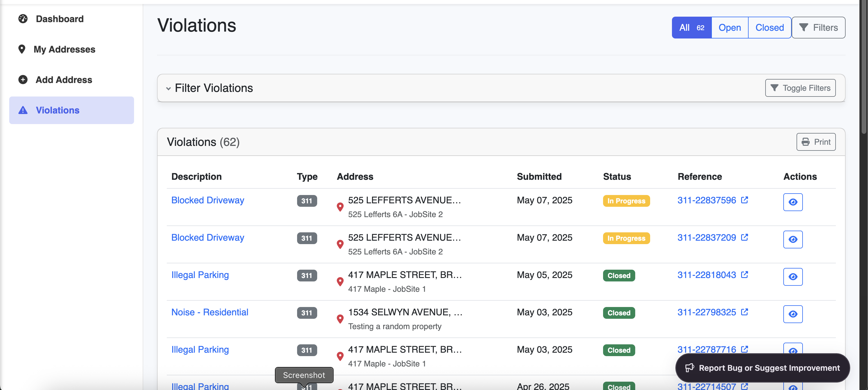
Task: Click the Dashboard gauge icon in sidebar
Action: point(23,19)
